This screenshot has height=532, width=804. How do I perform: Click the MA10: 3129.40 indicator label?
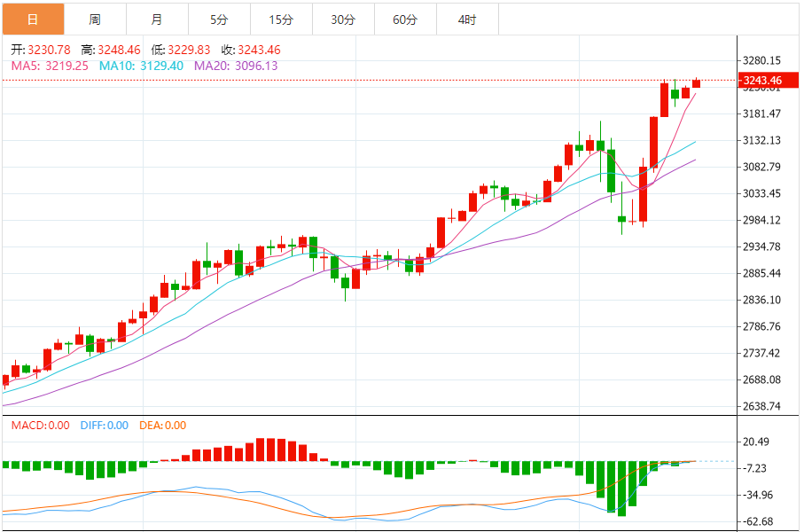(141, 66)
